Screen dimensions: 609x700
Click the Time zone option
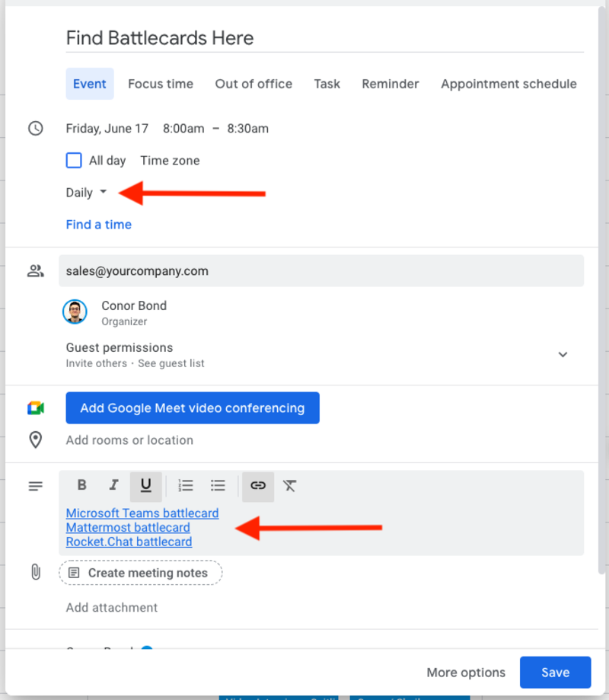(x=170, y=160)
